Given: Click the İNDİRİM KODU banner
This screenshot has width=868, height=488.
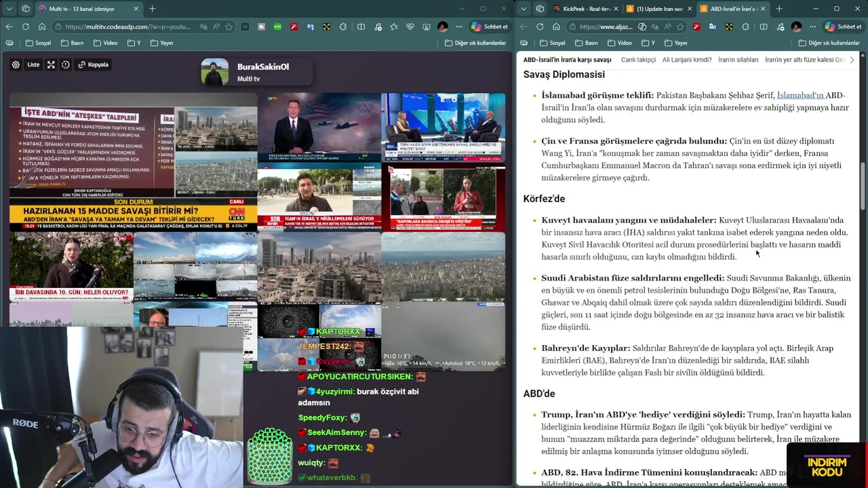Looking at the screenshot, I should click(x=827, y=466).
